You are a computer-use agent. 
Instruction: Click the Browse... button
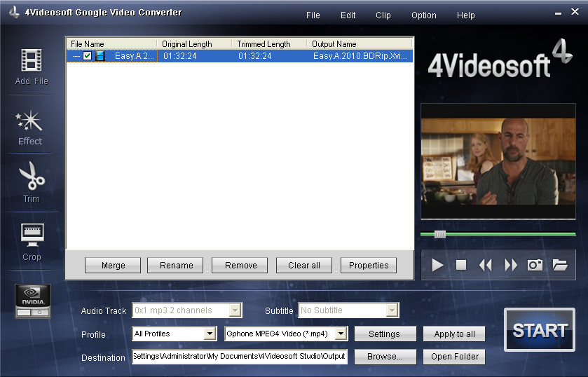tap(385, 357)
